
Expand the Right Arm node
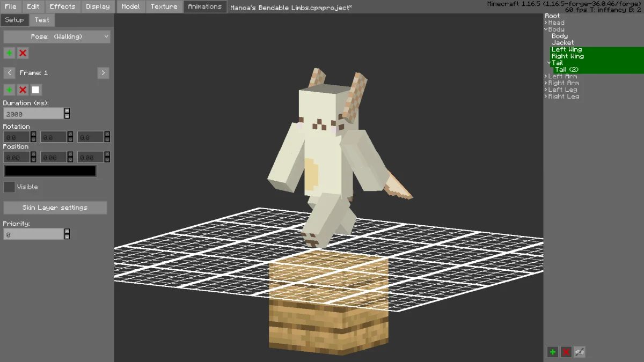[x=546, y=83]
